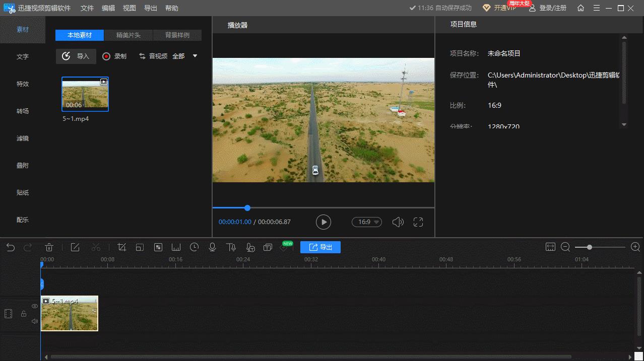Expand the 音视频 全部 filter dropdown
The width and height of the screenshot is (644, 361).
click(x=195, y=56)
